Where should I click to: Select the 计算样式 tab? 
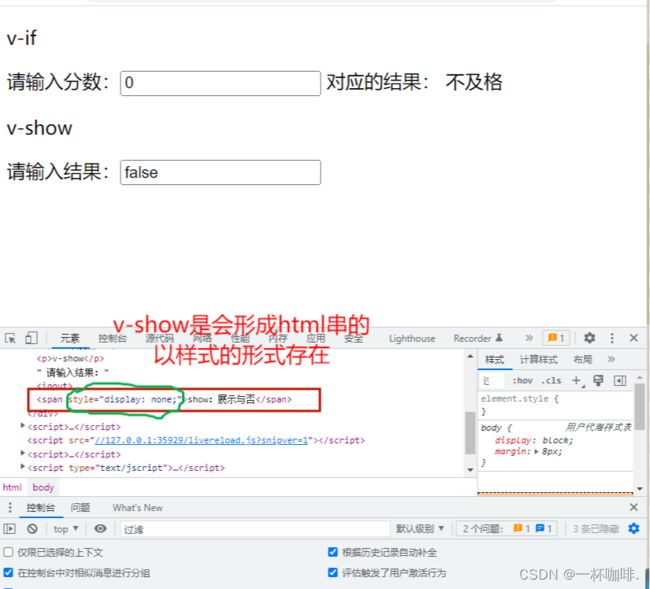coord(538,359)
